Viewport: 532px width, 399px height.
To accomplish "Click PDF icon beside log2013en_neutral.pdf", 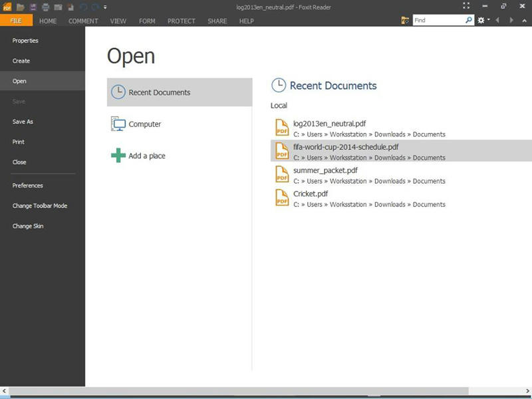I will pyautogui.click(x=282, y=127).
